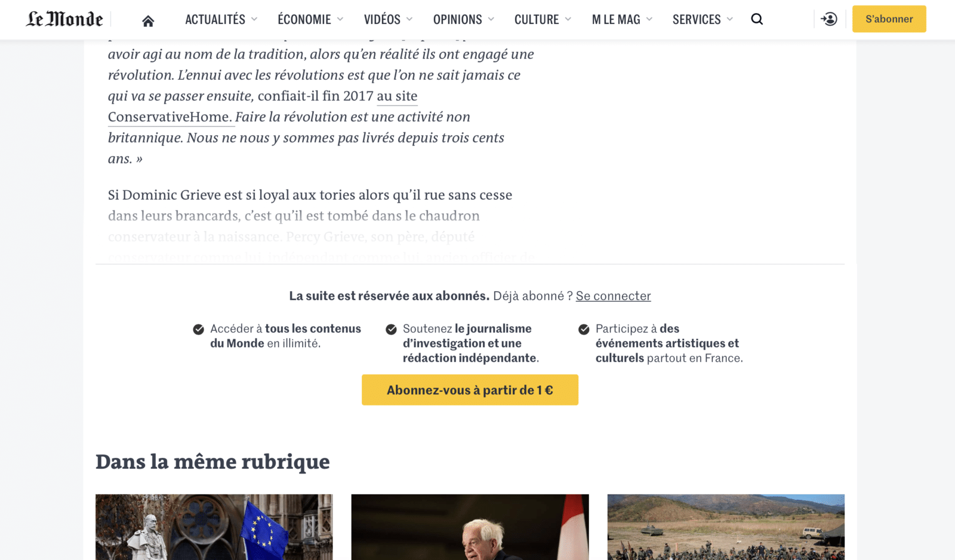Open the article thumbnail with EU flag
955x560 pixels.
[x=214, y=527]
